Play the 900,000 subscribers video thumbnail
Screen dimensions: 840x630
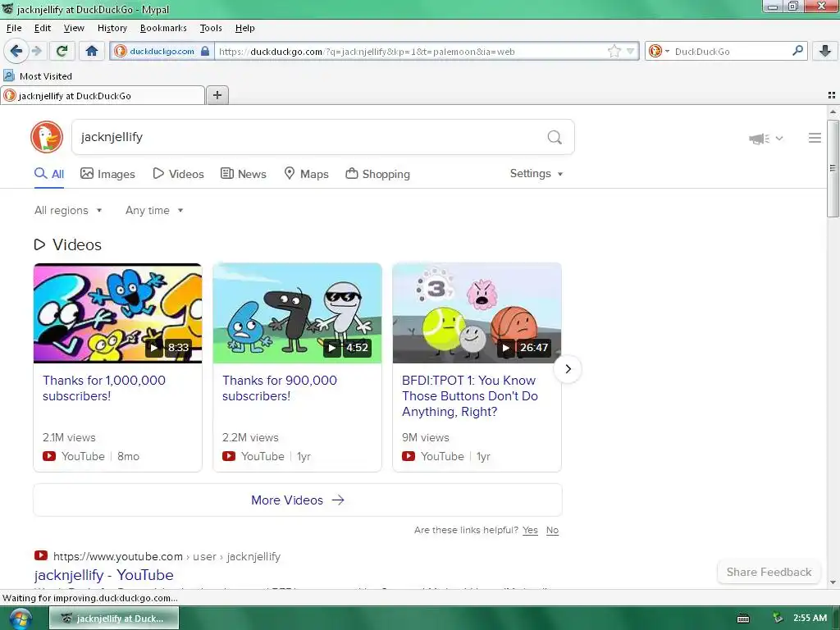pos(297,313)
